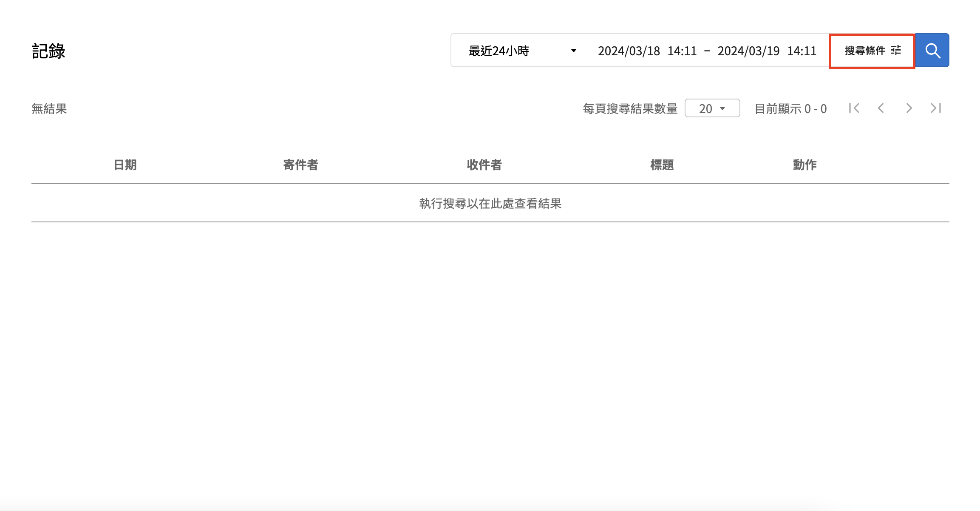Click the start date 2024/03/18 14:11 field
The height and width of the screenshot is (511, 980).
coord(647,51)
